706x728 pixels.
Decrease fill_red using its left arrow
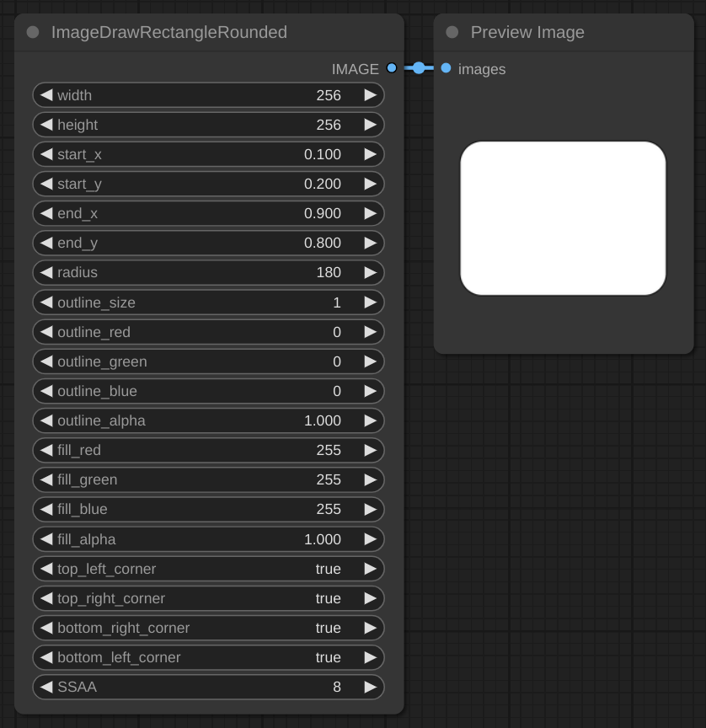(x=46, y=450)
